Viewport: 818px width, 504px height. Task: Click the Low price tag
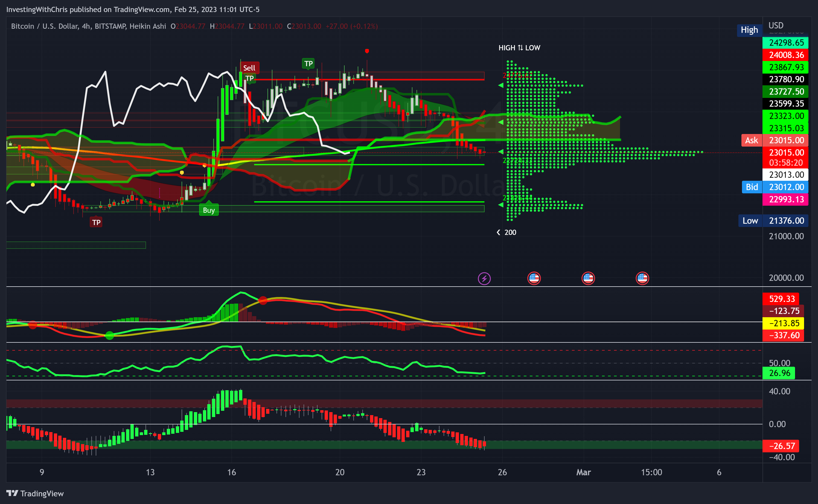point(750,221)
